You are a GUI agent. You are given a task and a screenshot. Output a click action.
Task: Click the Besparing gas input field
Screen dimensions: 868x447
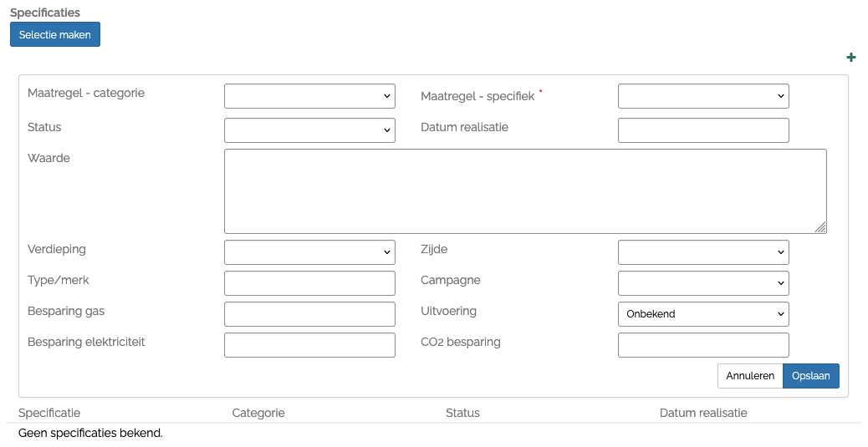309,314
